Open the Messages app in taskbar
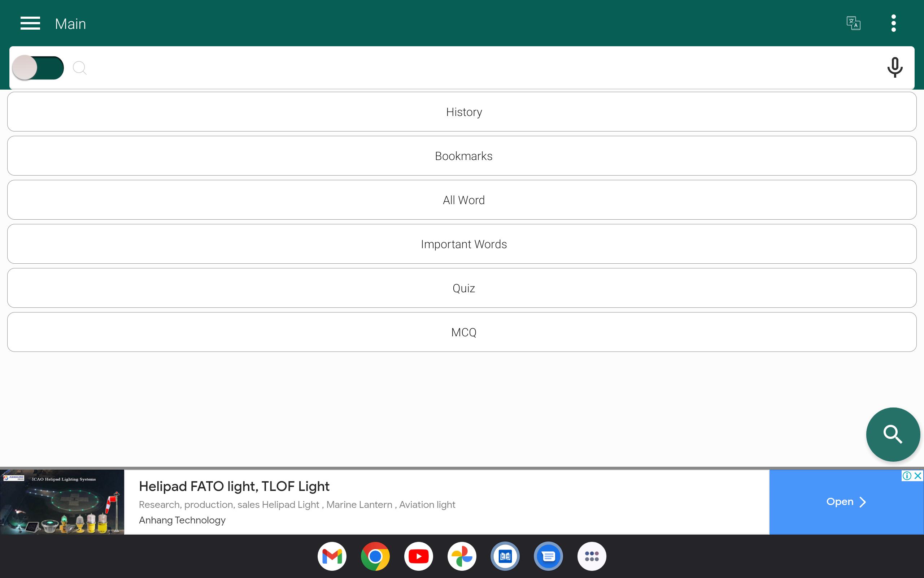The height and width of the screenshot is (578, 924). (x=548, y=556)
